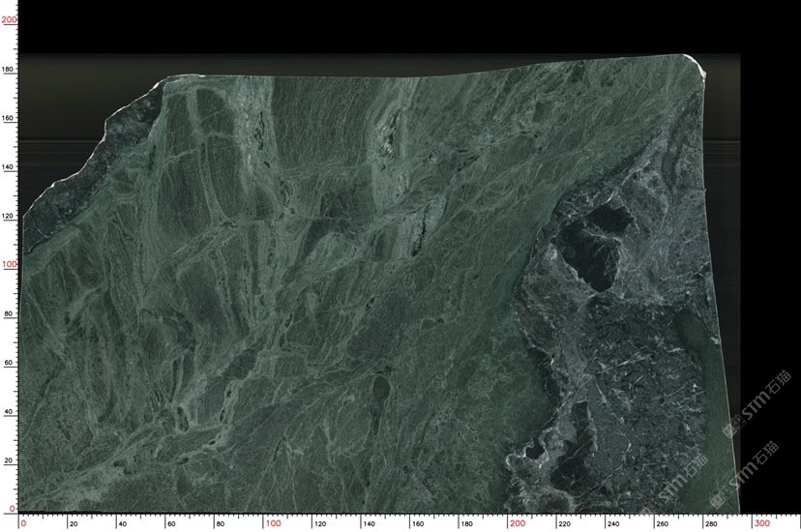Click the 20 label on vertical ruler
801x532 pixels.
click(9, 460)
